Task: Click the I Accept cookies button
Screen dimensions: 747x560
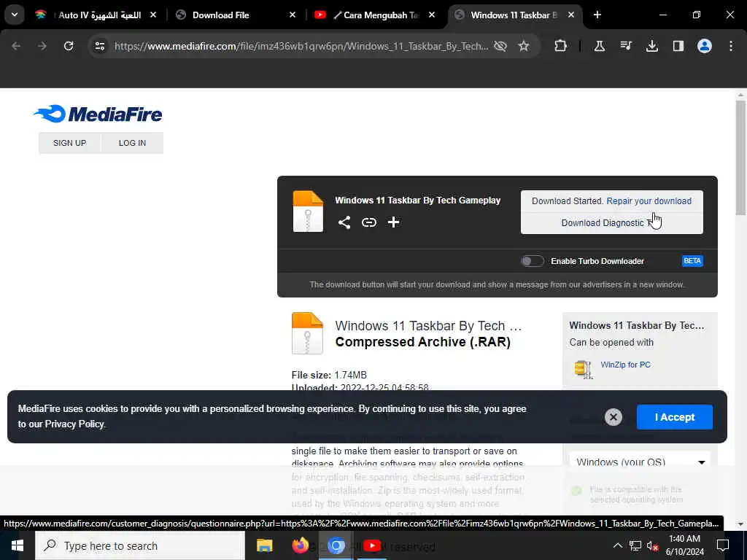Action: click(x=675, y=417)
